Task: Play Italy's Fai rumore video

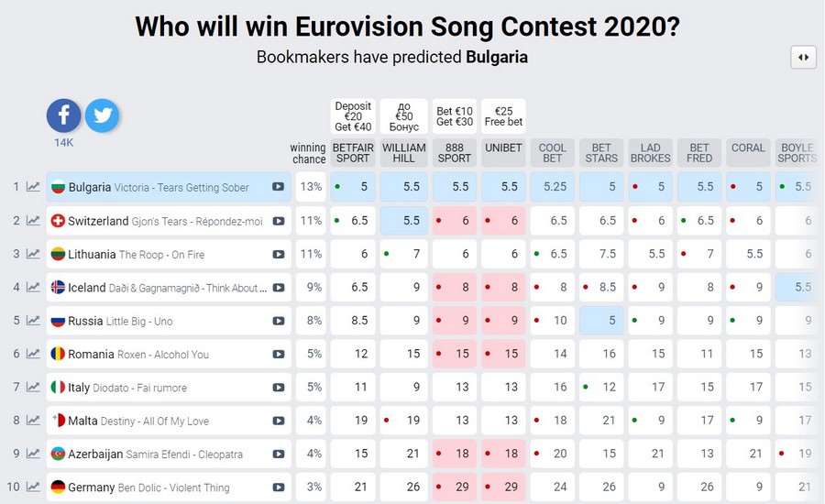Action: point(278,388)
